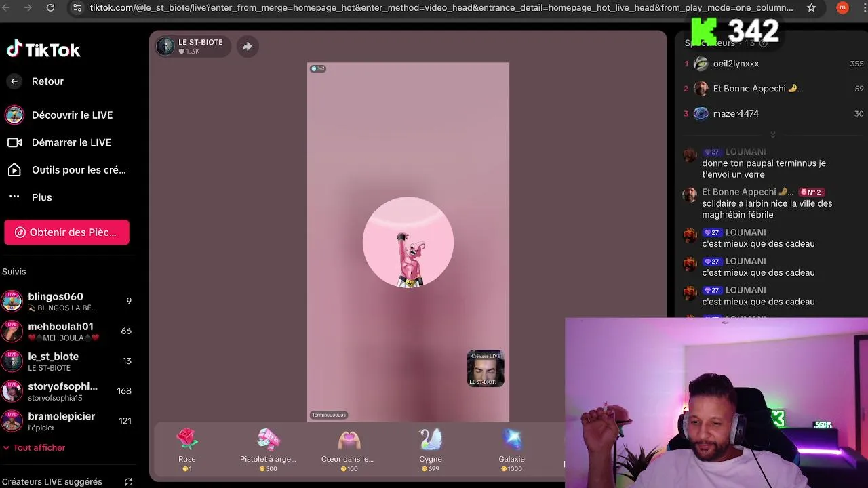
Task: Bookmark page with star icon
Action: pyautogui.click(x=811, y=7)
